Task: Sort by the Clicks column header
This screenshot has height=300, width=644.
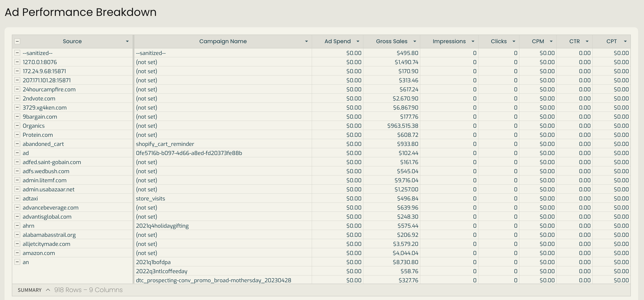Action: coord(498,41)
